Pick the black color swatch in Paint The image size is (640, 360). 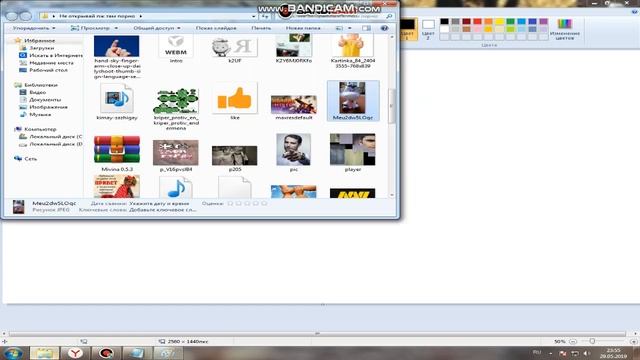(444, 21)
